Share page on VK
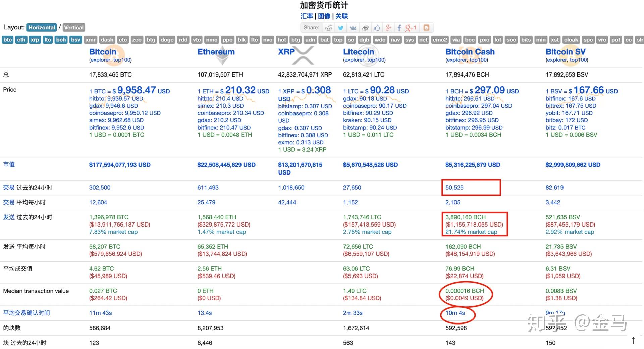The height and width of the screenshot is (349, 644). [x=353, y=28]
